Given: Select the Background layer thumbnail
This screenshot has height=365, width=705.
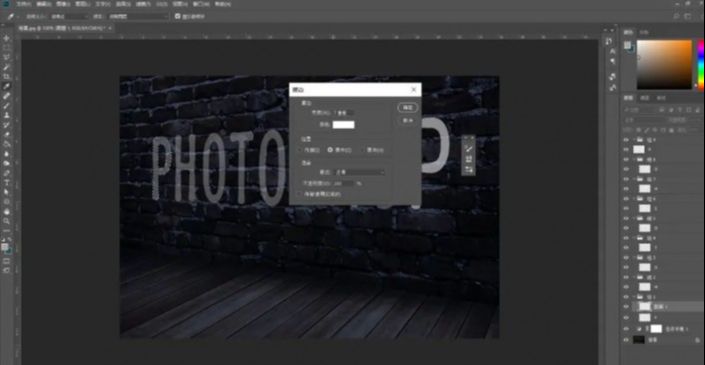Looking at the screenshot, I should tap(639, 340).
